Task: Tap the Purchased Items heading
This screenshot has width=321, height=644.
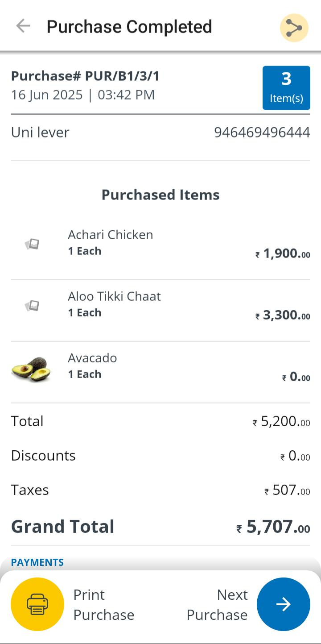Action: (160, 195)
